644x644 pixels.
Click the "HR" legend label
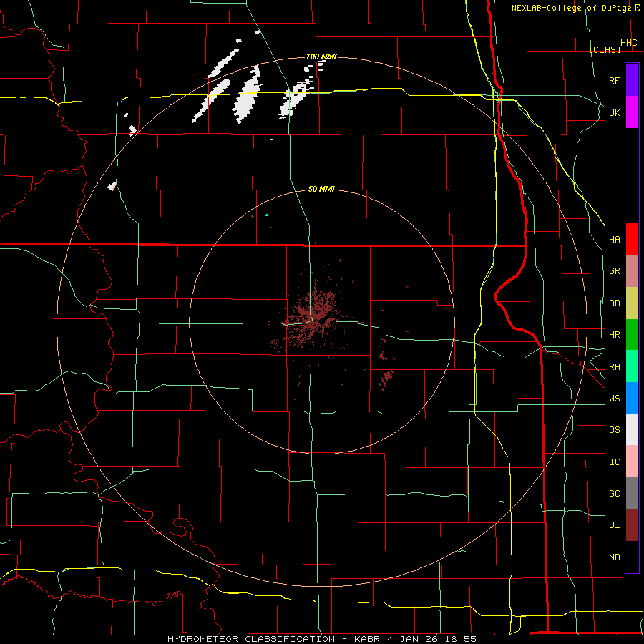(614, 335)
